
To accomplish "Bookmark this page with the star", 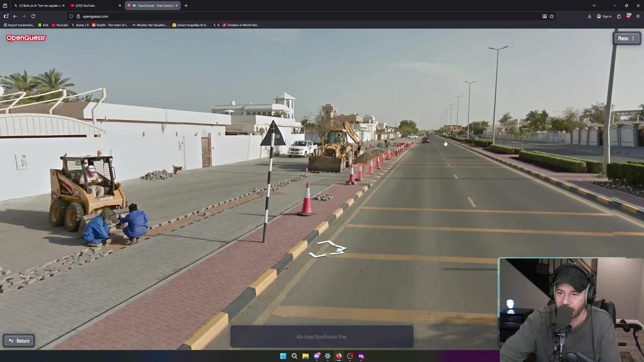I will 551,16.
